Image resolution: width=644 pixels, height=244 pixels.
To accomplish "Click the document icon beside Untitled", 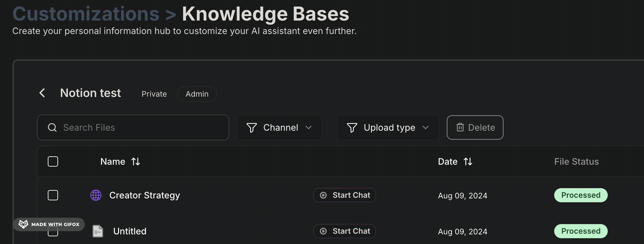I will coord(98,231).
